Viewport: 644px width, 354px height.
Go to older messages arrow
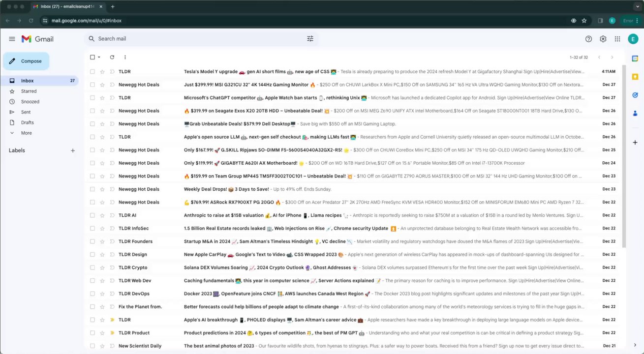click(612, 58)
